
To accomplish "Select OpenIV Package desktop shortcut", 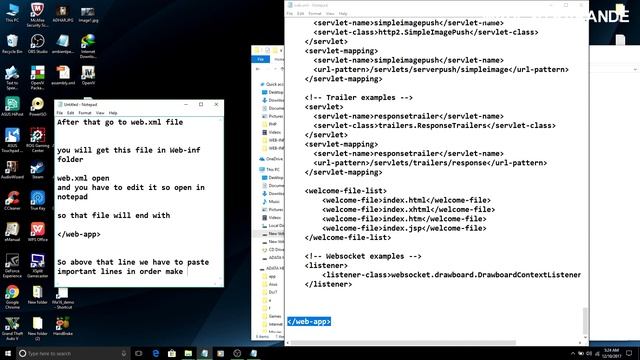I will [x=37, y=78].
